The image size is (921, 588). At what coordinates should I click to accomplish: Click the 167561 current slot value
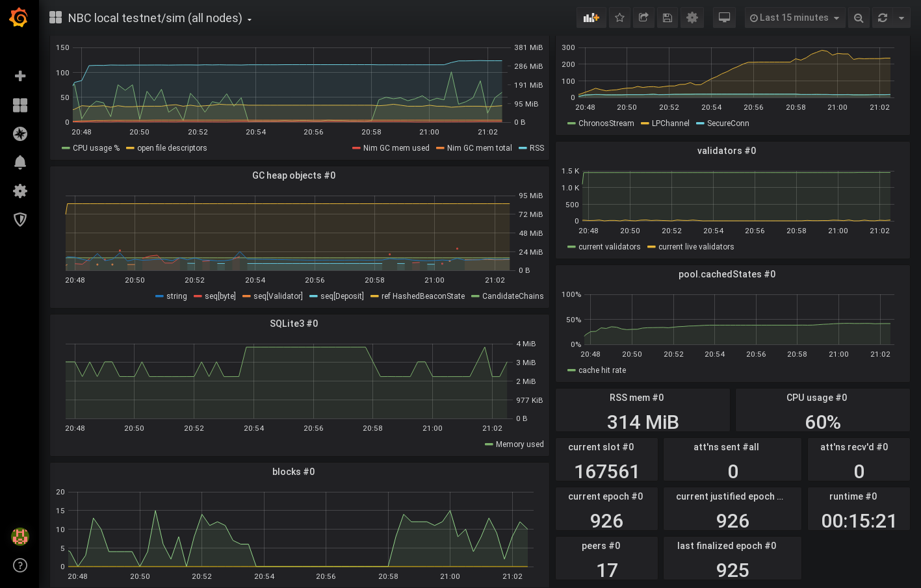(606, 472)
